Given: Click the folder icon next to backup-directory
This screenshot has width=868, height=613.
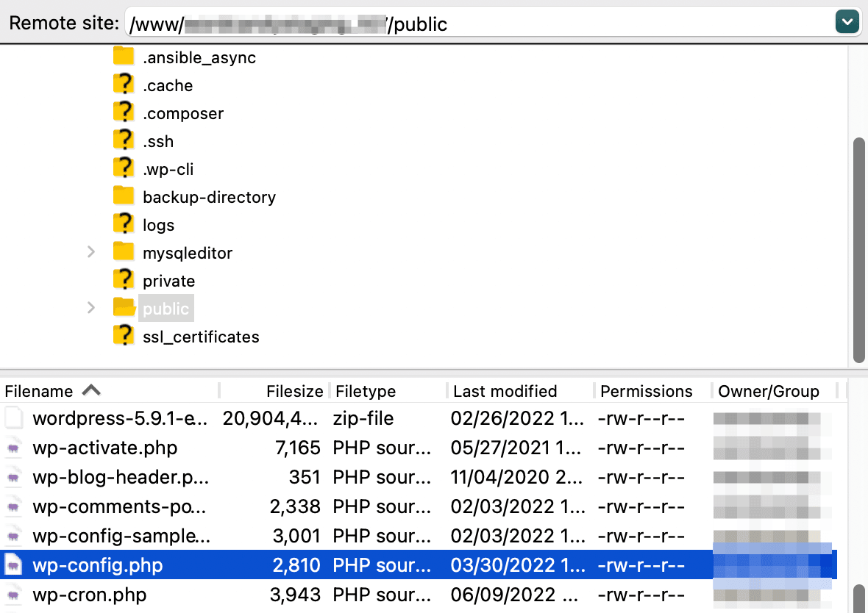Looking at the screenshot, I should pyautogui.click(x=123, y=196).
